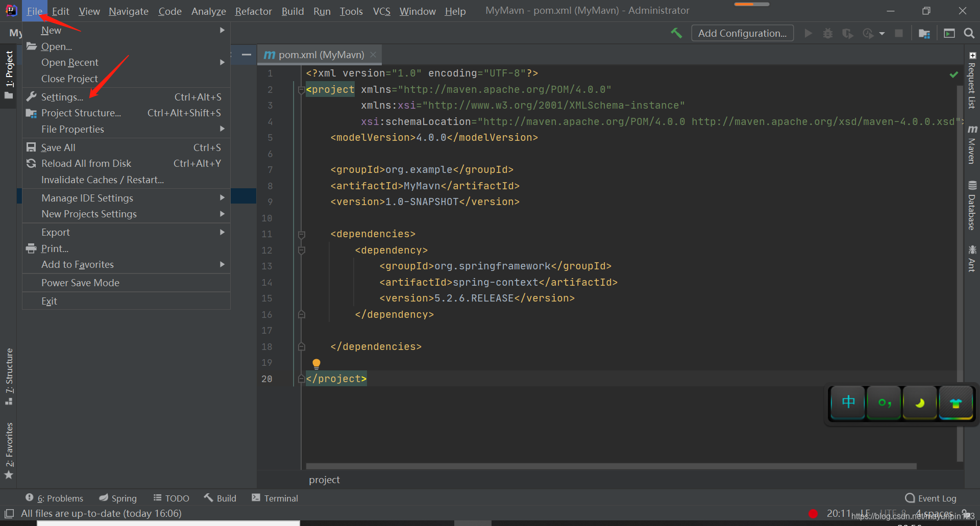
Task: Open the Terminal tool window
Action: coord(274,498)
